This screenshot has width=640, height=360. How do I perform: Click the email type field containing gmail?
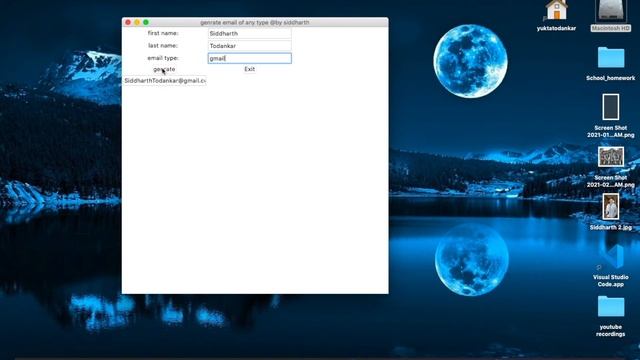pos(249,58)
